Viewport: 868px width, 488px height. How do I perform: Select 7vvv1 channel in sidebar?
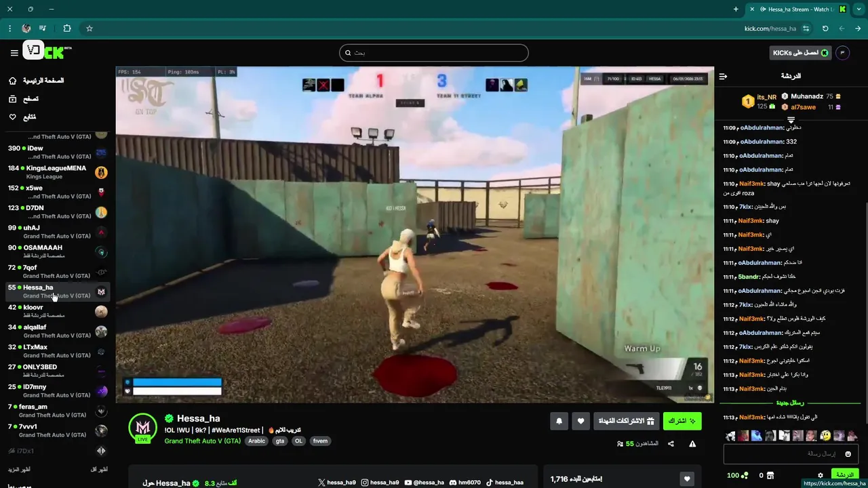tap(58, 430)
